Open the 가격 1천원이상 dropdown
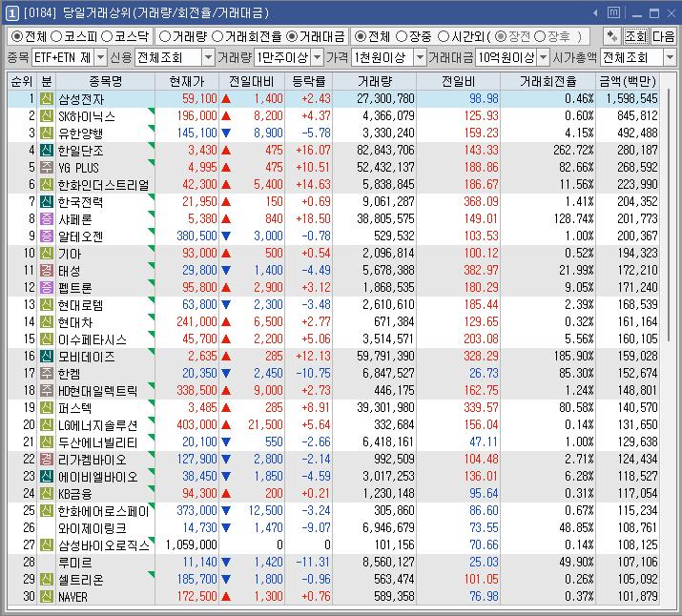The width and height of the screenshot is (682, 616). click(420, 57)
